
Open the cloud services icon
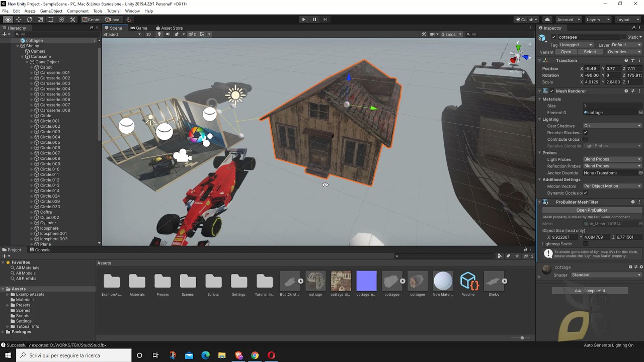[547, 20]
